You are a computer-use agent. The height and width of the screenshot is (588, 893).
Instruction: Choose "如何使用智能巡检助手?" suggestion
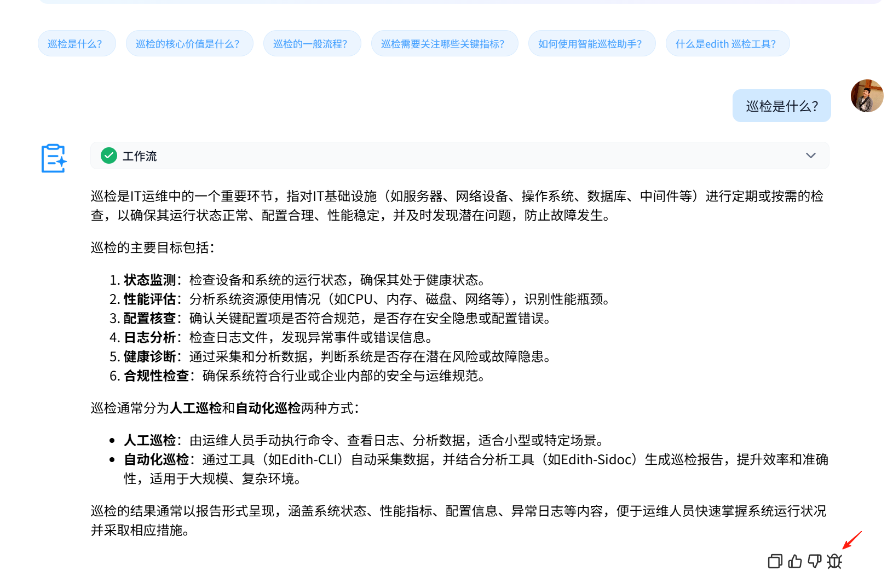point(591,43)
